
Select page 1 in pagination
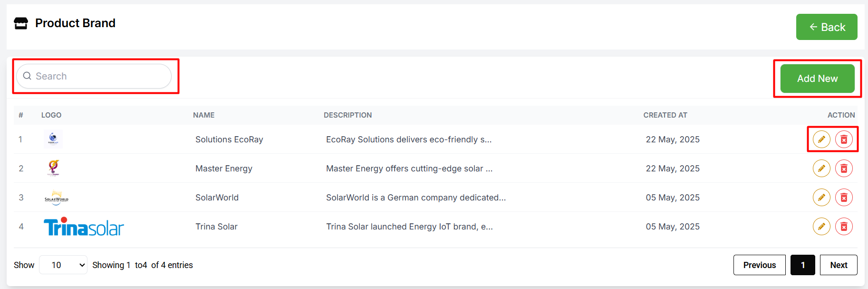click(x=803, y=265)
